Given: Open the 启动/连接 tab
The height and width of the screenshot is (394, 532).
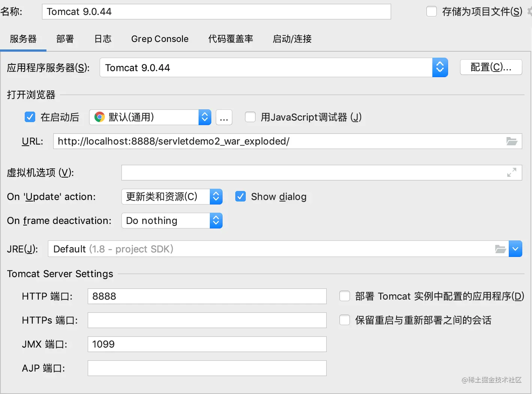Looking at the screenshot, I should click(292, 39).
